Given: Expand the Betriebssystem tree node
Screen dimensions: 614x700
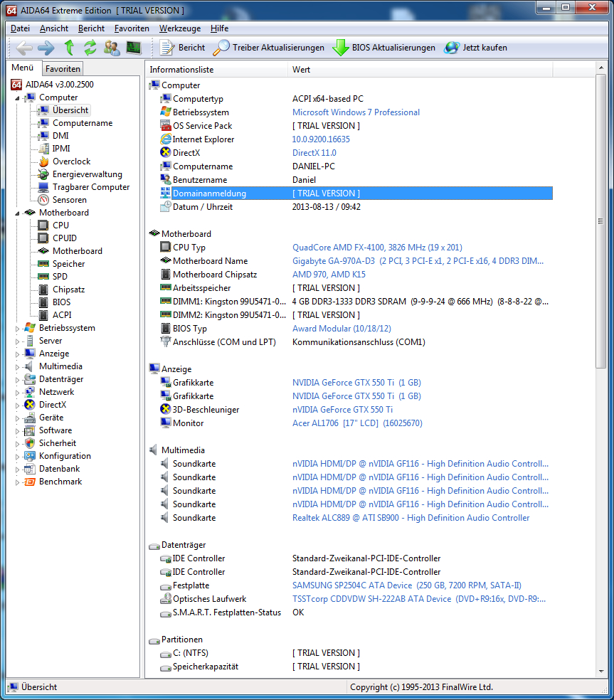Looking at the screenshot, I should (17, 329).
